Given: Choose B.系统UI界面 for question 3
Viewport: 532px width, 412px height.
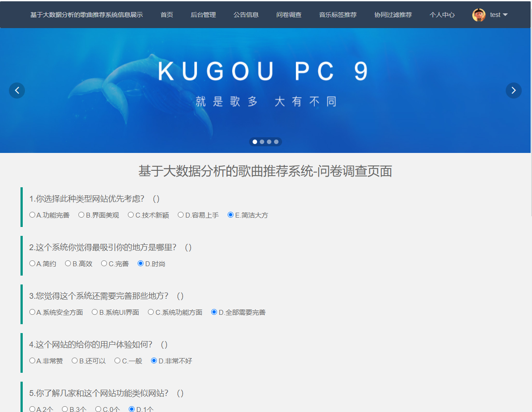Looking at the screenshot, I should click(94, 312).
